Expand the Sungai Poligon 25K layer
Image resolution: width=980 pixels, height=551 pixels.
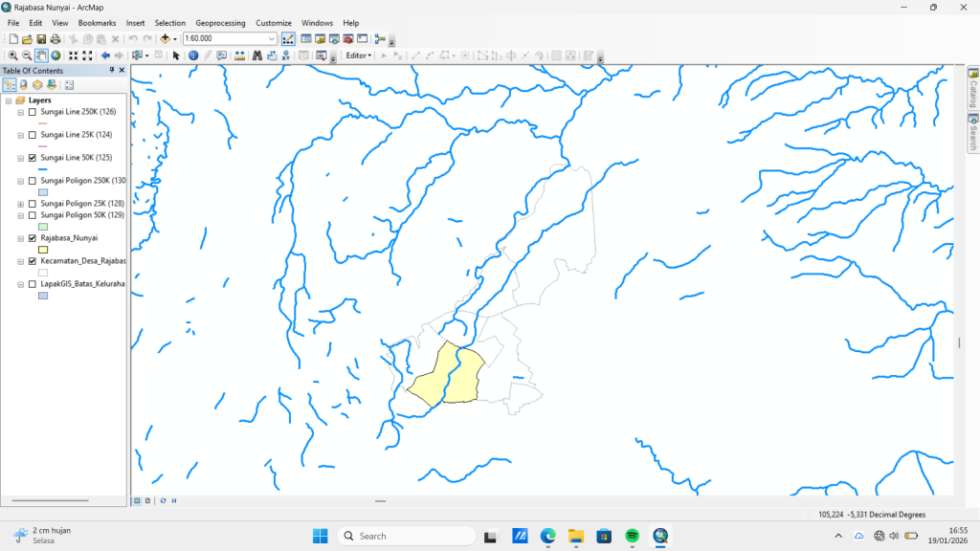point(21,204)
